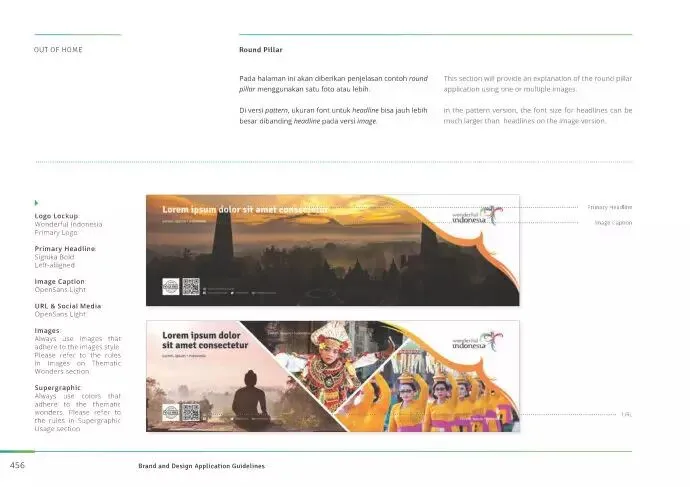Click the 'Image Caption' annotation right of the top banner
Viewport: 690px width, 487px height.
coord(613,223)
